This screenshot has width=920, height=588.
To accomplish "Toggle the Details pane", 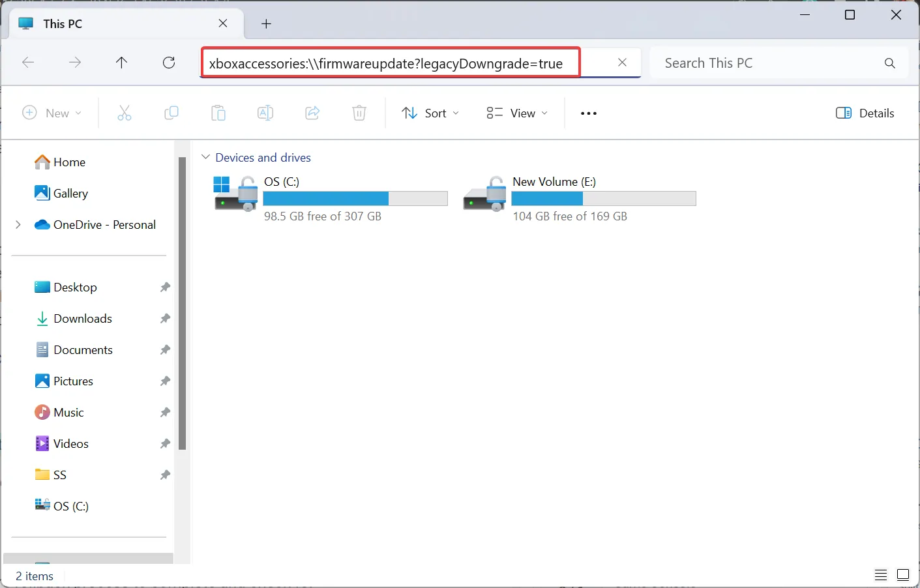I will tap(865, 113).
